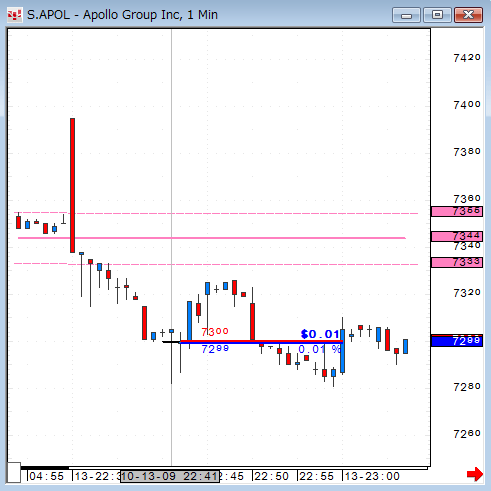Click the 13-23:00 time axis label
Screen dimensions: 491x491
click(372, 476)
